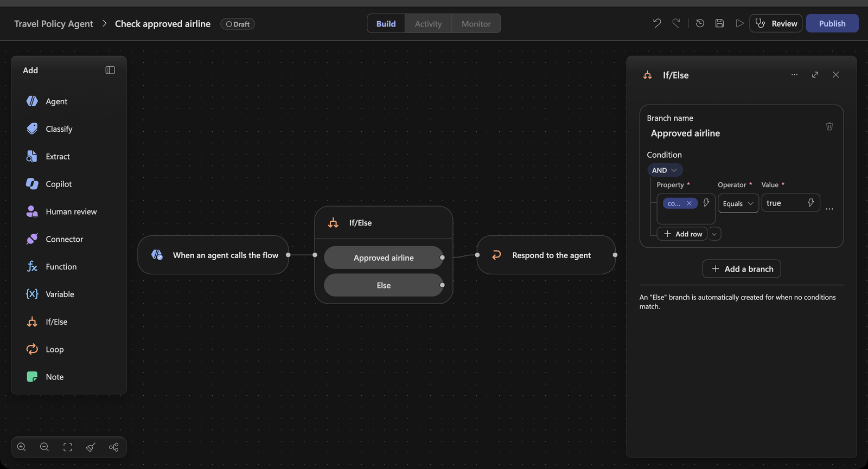
Task: Publish the flow
Action: point(832,23)
